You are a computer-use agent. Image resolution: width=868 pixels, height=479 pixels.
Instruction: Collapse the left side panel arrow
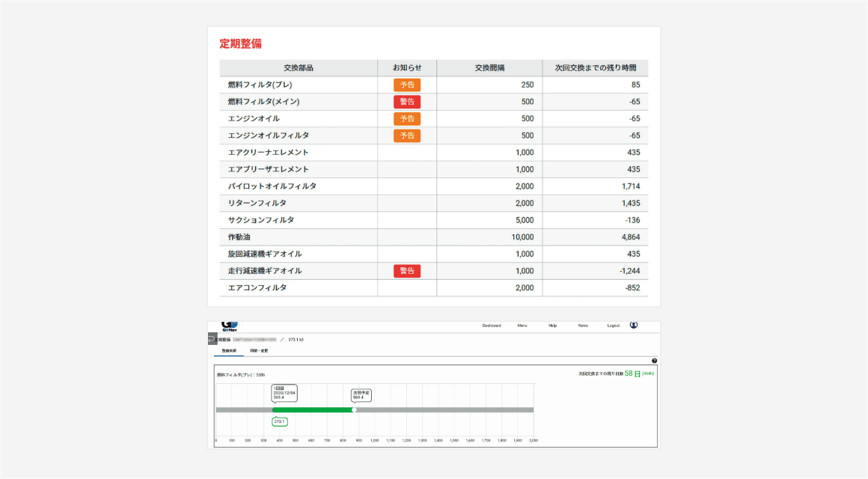tap(213, 339)
